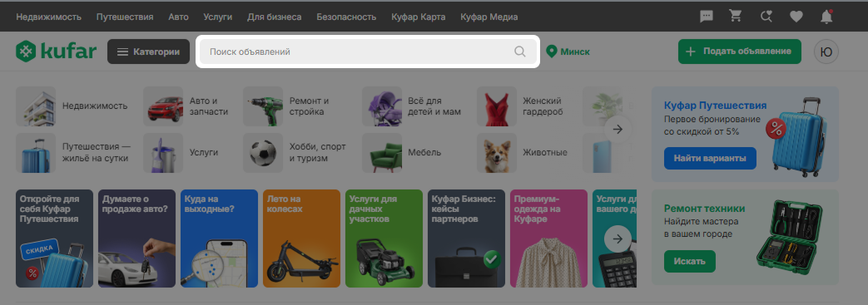
Task: Open favorites heart icon
Action: point(796,17)
